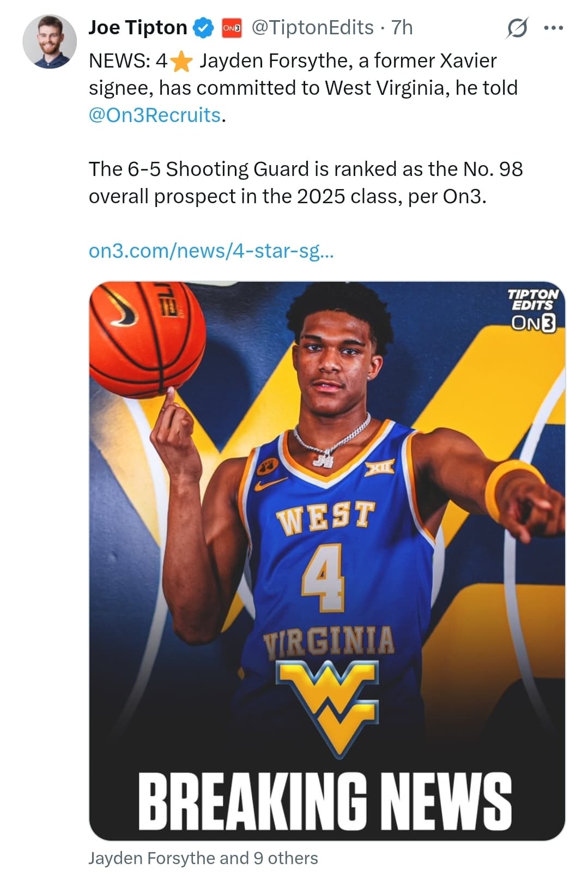
Task: Open the @TiptonEdits handle
Action: pos(312,28)
